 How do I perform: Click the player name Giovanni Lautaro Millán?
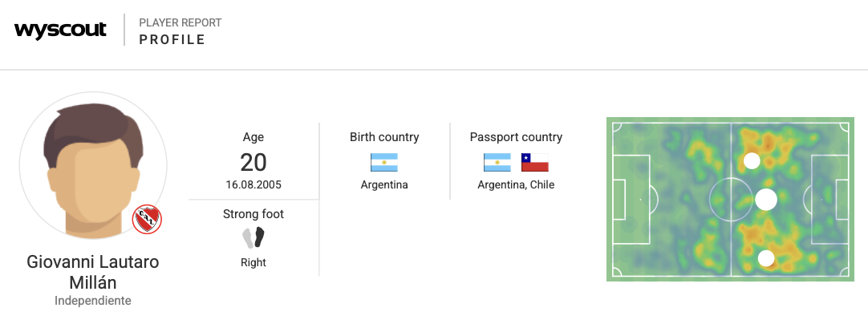coord(93,272)
